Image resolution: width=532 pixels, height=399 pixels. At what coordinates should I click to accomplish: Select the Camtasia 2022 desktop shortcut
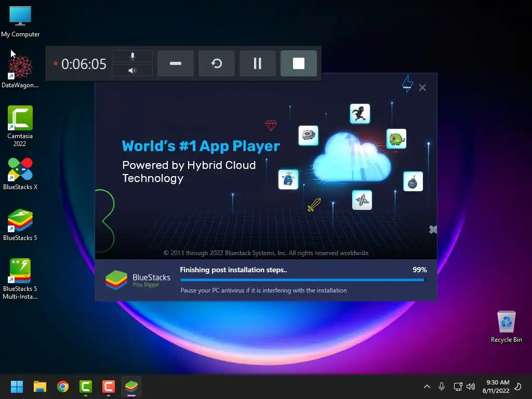(x=20, y=126)
